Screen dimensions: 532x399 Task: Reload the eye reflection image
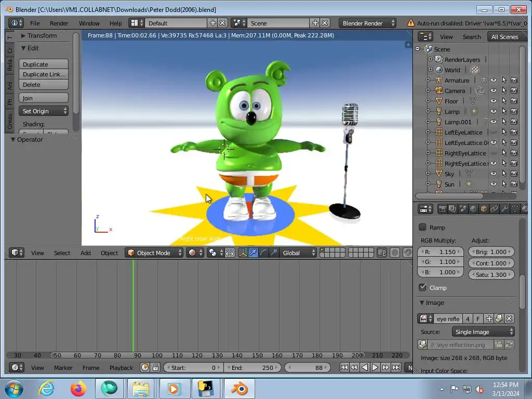coord(509,345)
